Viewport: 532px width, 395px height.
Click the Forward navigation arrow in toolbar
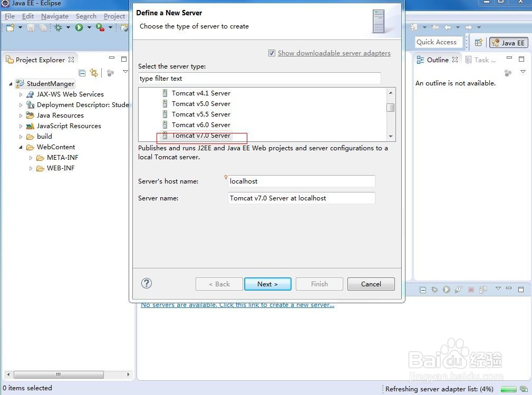pyautogui.click(x=469, y=27)
